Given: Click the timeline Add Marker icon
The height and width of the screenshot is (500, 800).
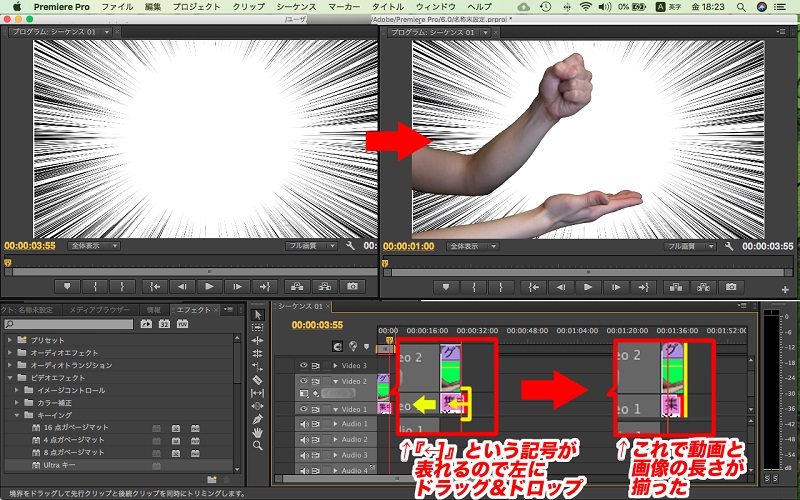Looking at the screenshot, I should 366,346.
